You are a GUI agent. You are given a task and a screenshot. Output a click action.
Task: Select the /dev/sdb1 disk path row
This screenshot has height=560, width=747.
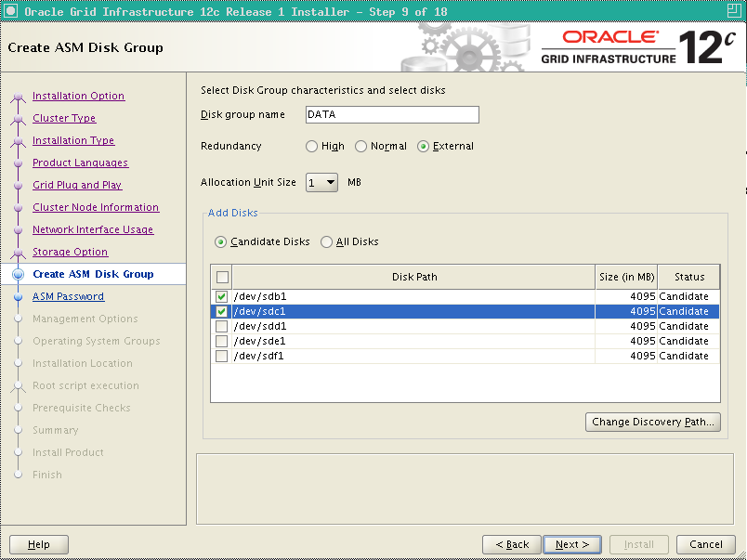pyautogui.click(x=413, y=296)
